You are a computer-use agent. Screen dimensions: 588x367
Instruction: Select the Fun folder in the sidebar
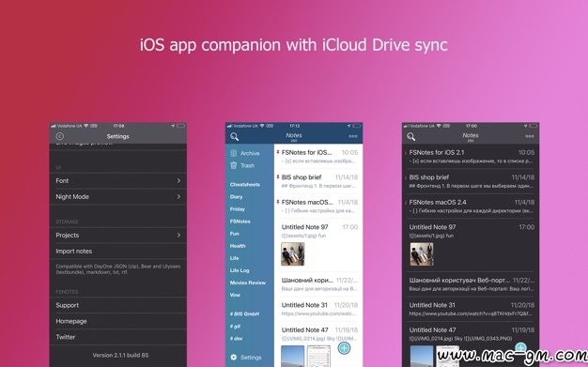coord(235,234)
